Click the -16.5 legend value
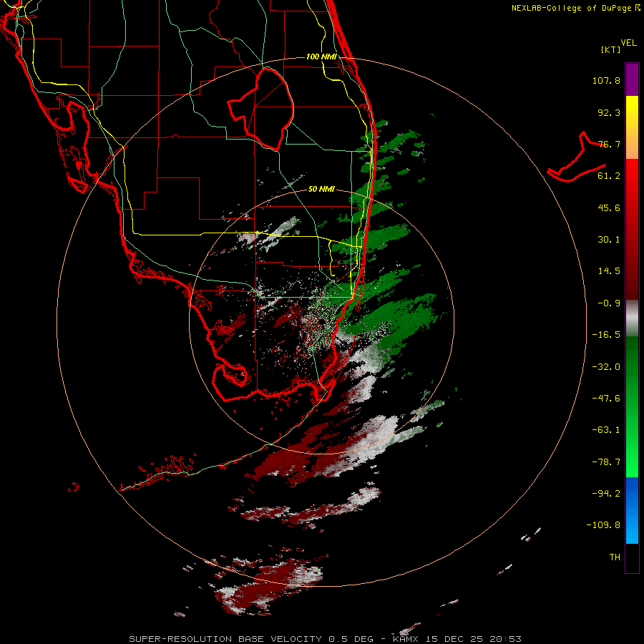The image size is (644, 644). click(606, 335)
